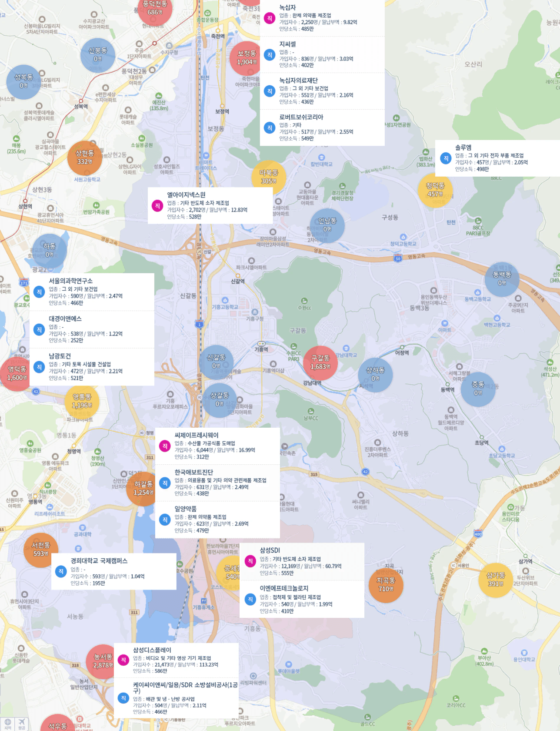
Task: Click the pink 직 icon beside 삼성디스플레이
Action: pos(123,660)
